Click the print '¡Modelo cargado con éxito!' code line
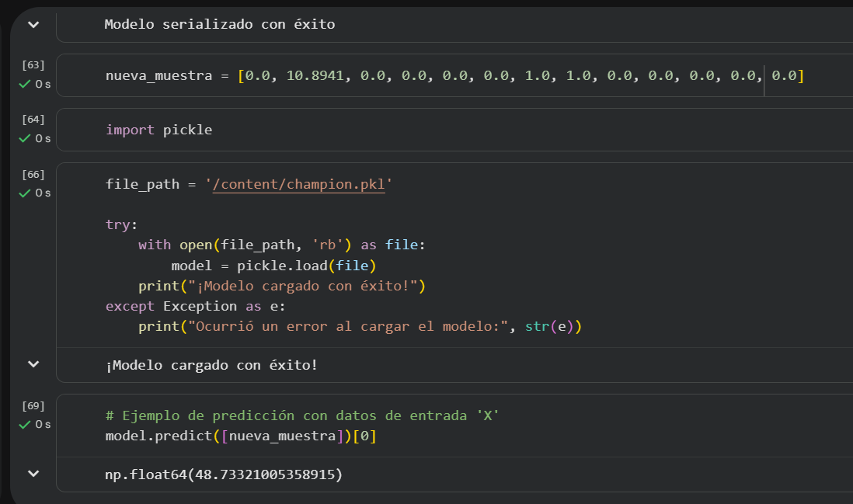 pyautogui.click(x=282, y=286)
